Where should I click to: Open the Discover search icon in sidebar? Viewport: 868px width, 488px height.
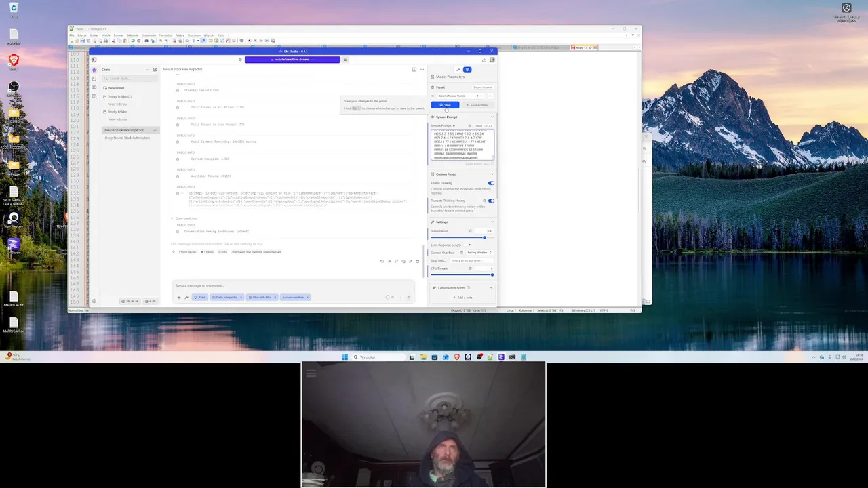[x=94, y=96]
